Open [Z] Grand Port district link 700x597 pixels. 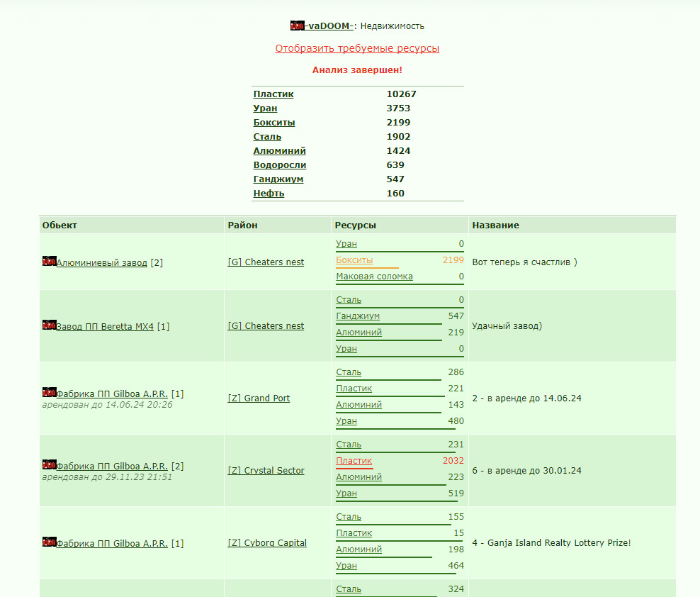[x=259, y=398]
